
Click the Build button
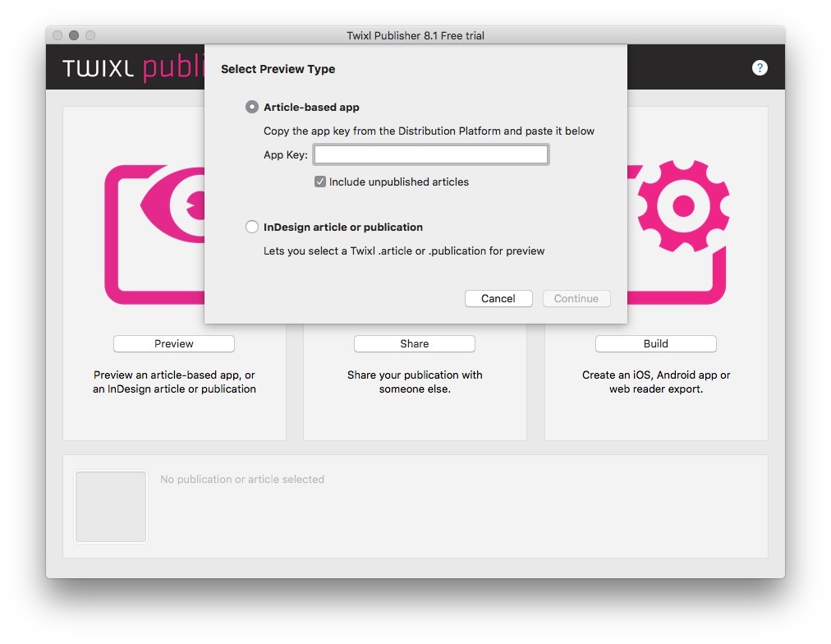[655, 344]
